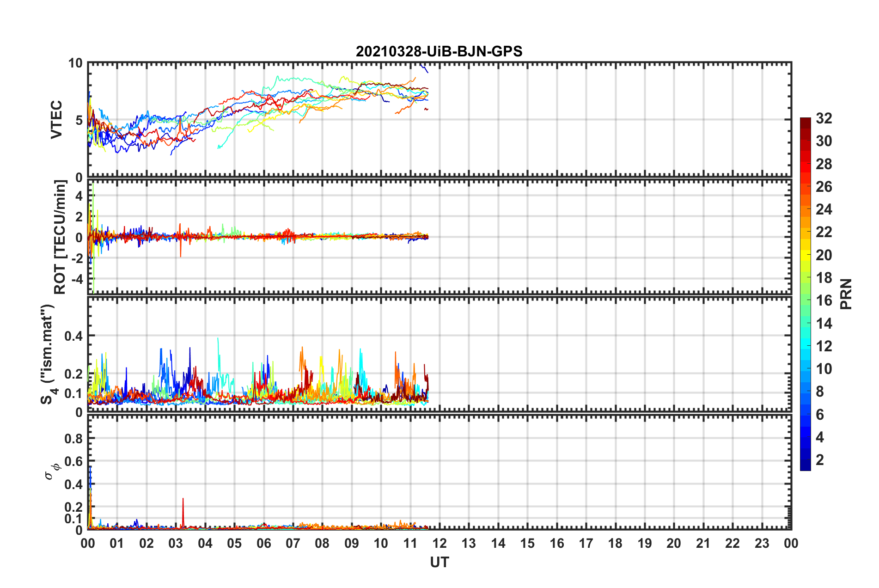
Task: Click x-axis tick label 20
Action: click(x=674, y=543)
